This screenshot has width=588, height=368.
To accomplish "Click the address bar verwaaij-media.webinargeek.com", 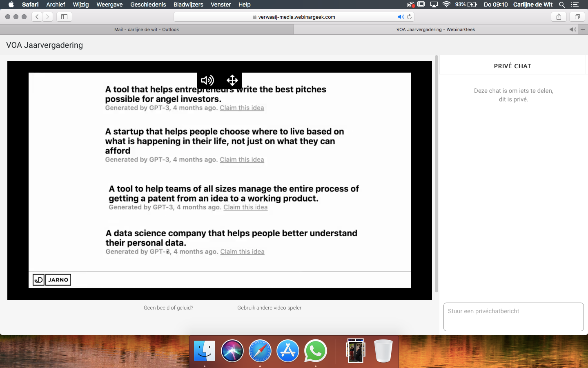I will [x=294, y=17].
